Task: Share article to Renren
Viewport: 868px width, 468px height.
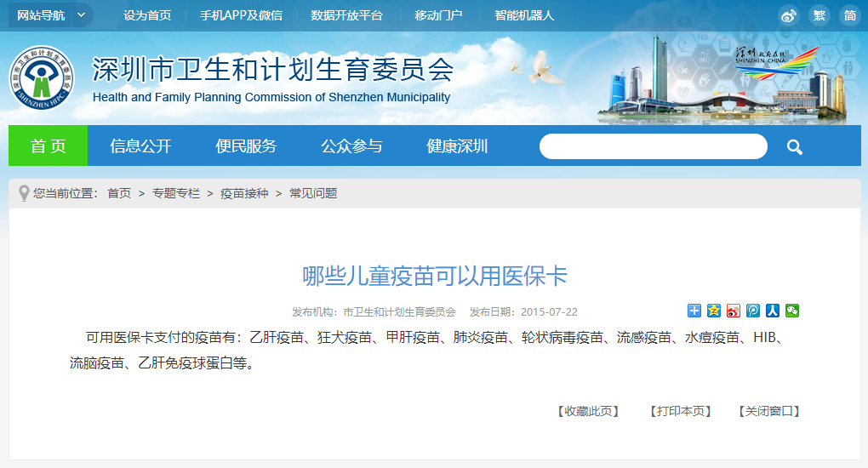Action: click(x=773, y=311)
